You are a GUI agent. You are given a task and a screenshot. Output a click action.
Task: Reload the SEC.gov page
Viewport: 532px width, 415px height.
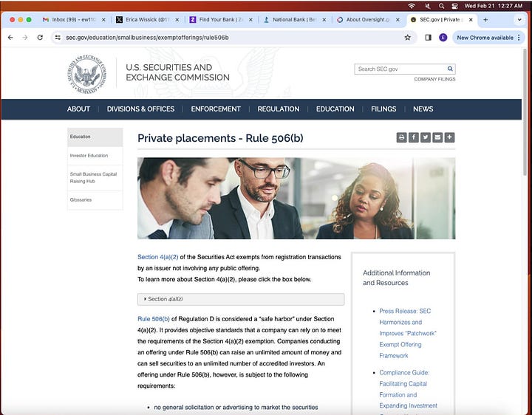coord(40,38)
